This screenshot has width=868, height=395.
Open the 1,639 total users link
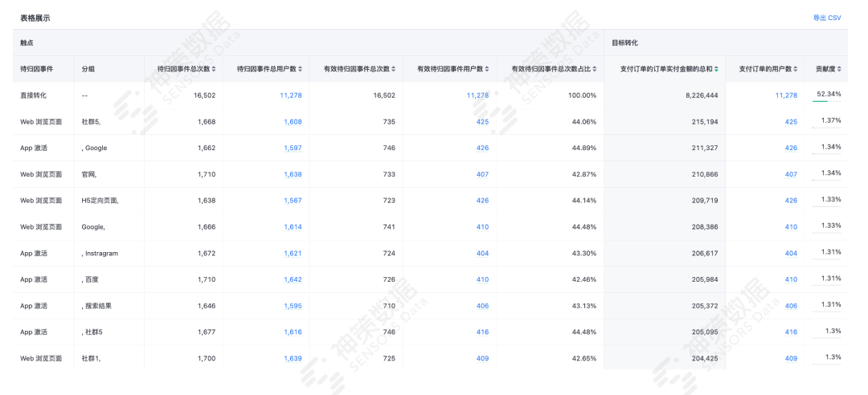tap(293, 358)
